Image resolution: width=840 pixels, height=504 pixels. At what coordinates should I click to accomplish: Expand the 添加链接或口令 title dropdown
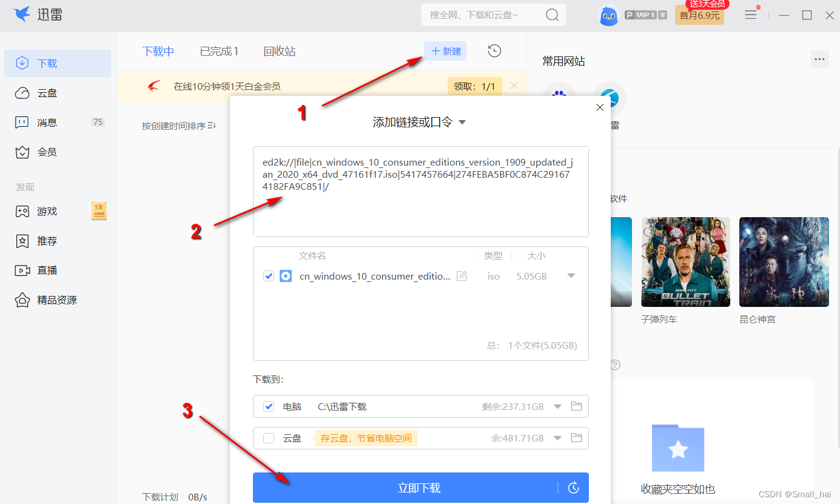click(x=462, y=123)
